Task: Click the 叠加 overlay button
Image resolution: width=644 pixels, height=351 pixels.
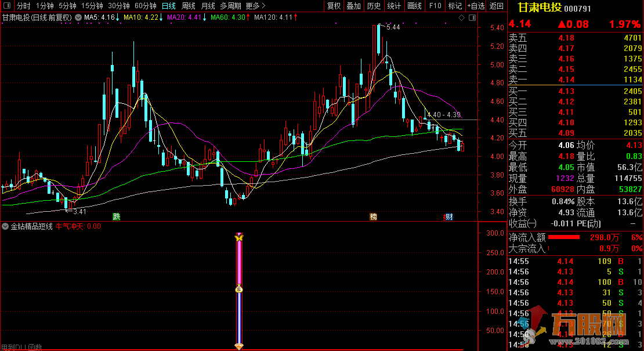Action: [x=354, y=6]
